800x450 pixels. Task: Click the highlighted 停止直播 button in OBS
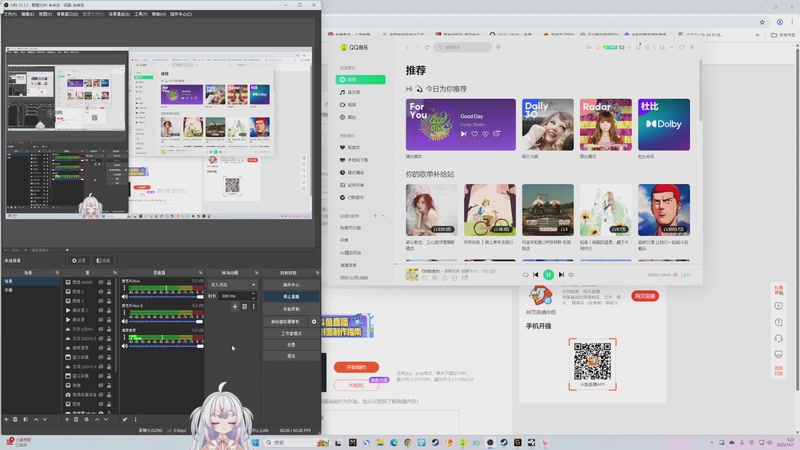pyautogui.click(x=291, y=296)
